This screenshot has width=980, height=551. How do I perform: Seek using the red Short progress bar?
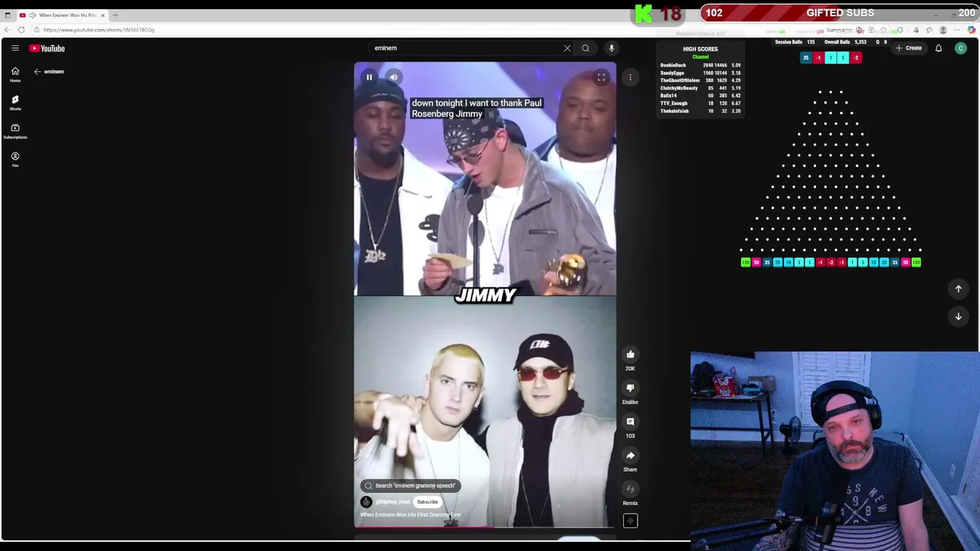[485, 527]
